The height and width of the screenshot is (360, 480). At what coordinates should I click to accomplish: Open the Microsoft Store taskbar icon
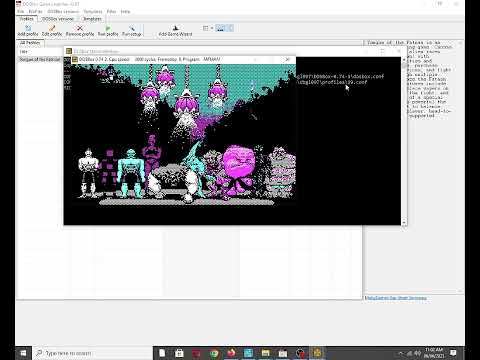click(179, 353)
